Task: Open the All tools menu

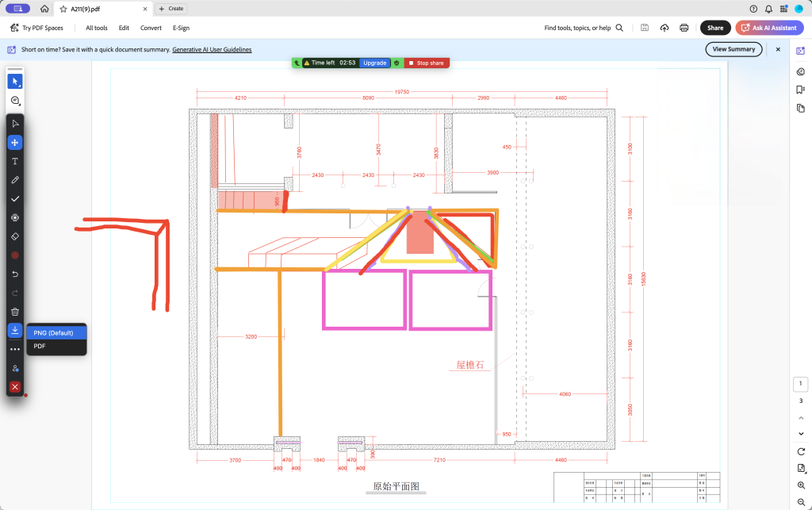Action: [x=97, y=28]
